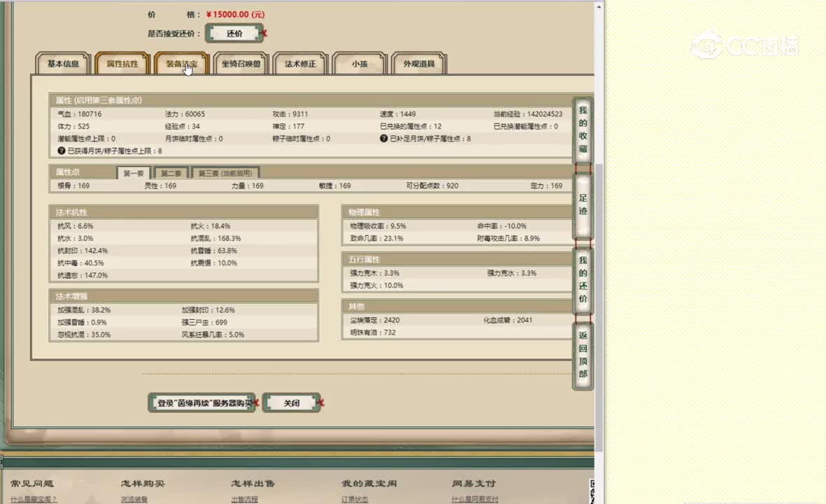Click the 加强混乱：38.2% entry
Viewport: 826px width, 504px height.
pyautogui.click(x=84, y=309)
